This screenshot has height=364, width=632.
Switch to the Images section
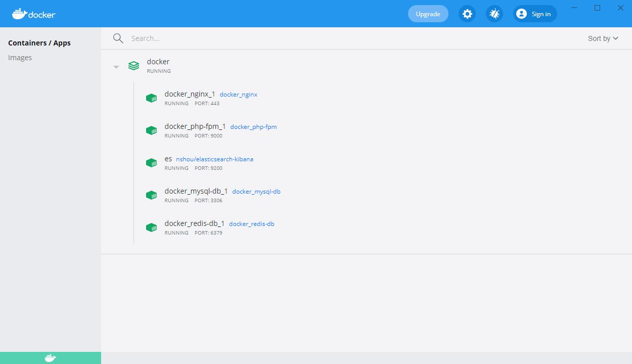[x=20, y=58]
